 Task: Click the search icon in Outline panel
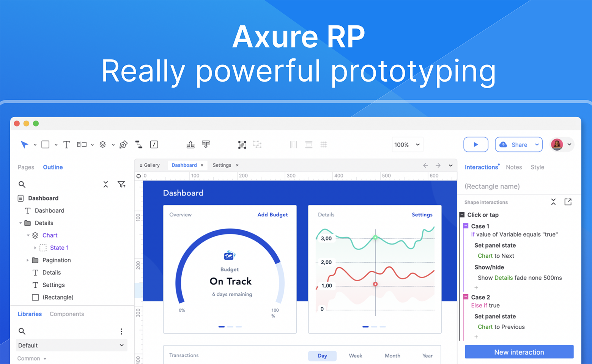(22, 184)
